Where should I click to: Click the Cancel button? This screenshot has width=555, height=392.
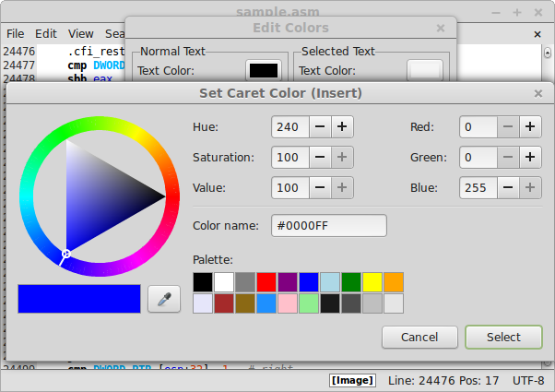pyautogui.click(x=419, y=337)
